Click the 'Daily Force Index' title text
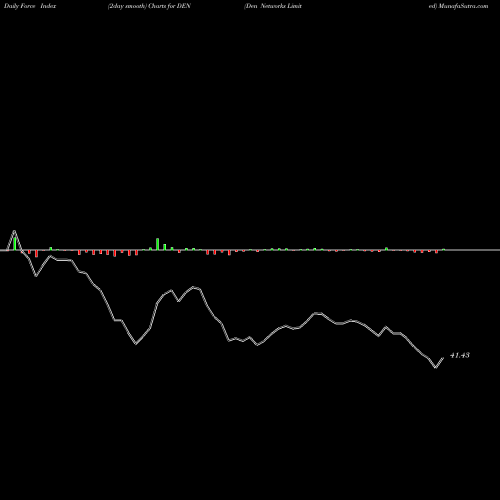The width and height of the screenshot is (500, 500). tap(30, 6)
